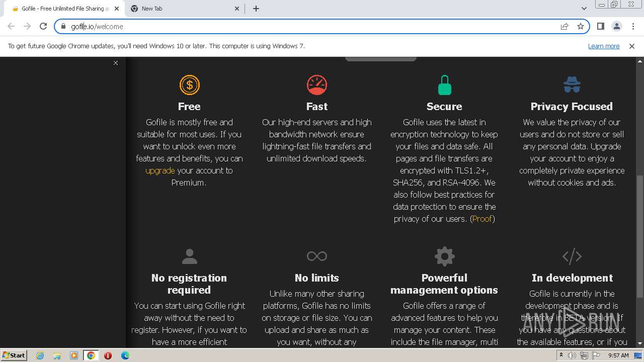Click Chrome icon in taskbar
This screenshot has height=362, width=644.
coord(91,355)
